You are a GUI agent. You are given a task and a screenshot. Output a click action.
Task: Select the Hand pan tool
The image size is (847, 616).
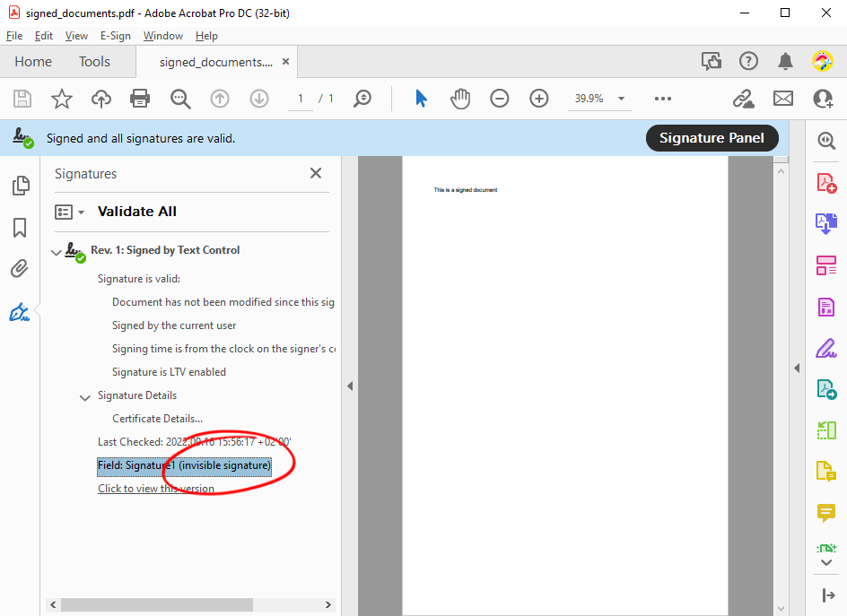tap(460, 99)
